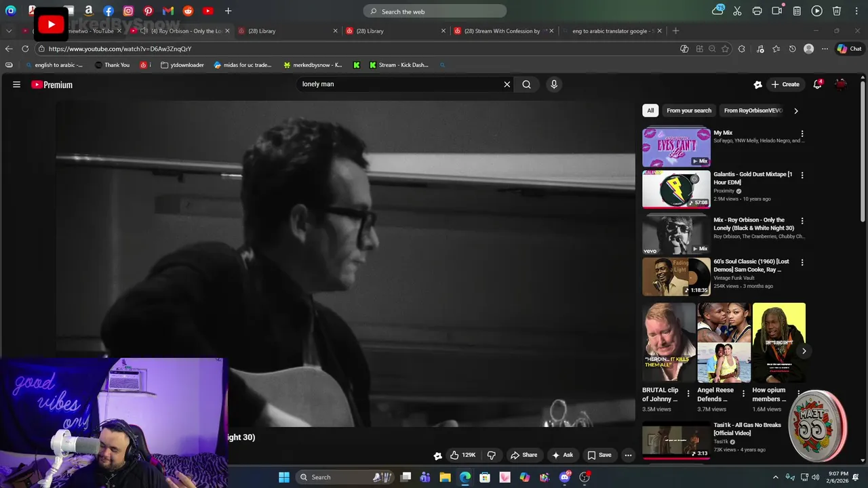The image size is (868, 488).
Task: Show more filter chips with arrow
Action: 796,110
